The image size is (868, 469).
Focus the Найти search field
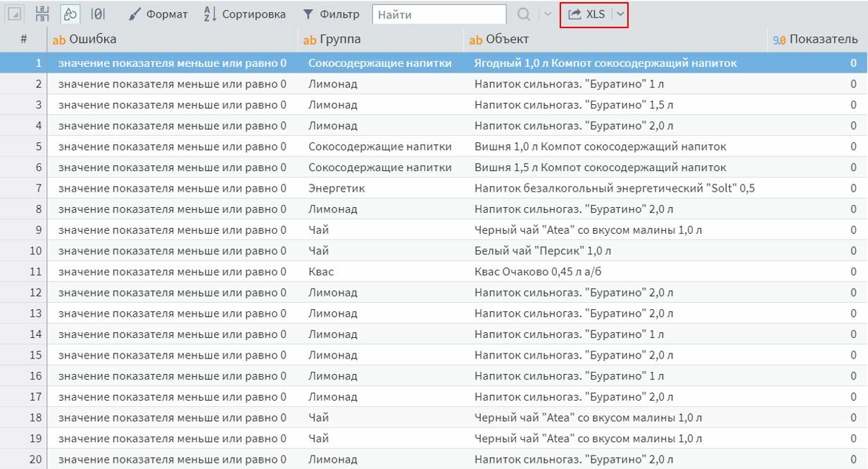[x=439, y=14]
